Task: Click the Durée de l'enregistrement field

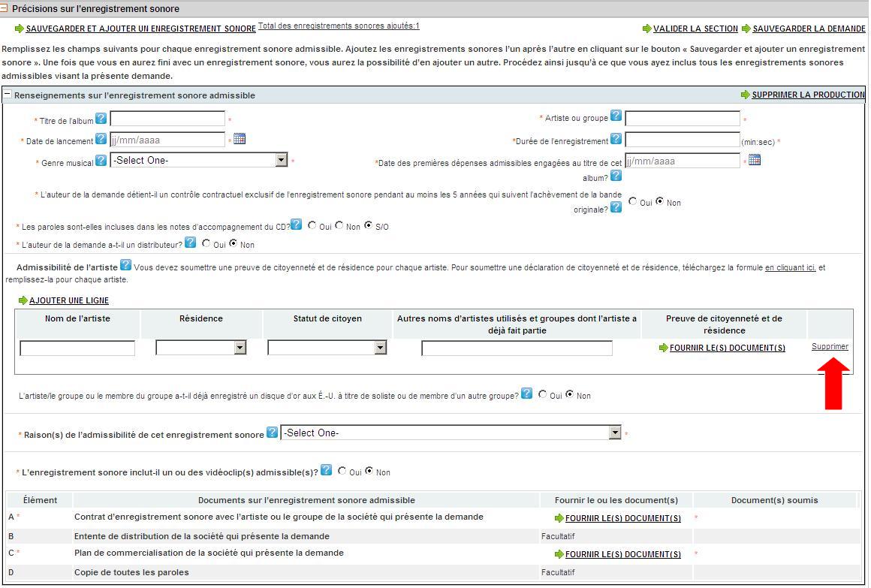Action: 683,140
